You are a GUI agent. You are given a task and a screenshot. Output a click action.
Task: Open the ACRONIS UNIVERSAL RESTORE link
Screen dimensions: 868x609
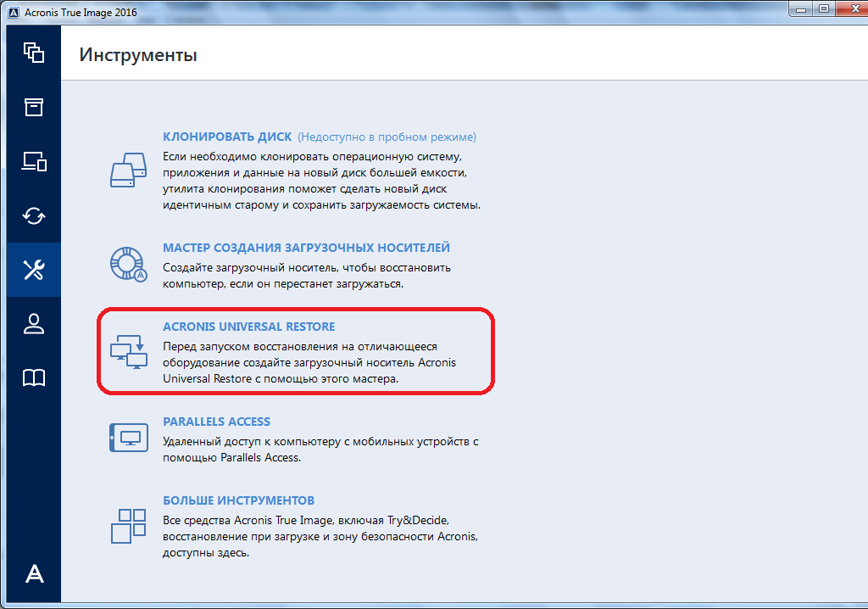[248, 327]
